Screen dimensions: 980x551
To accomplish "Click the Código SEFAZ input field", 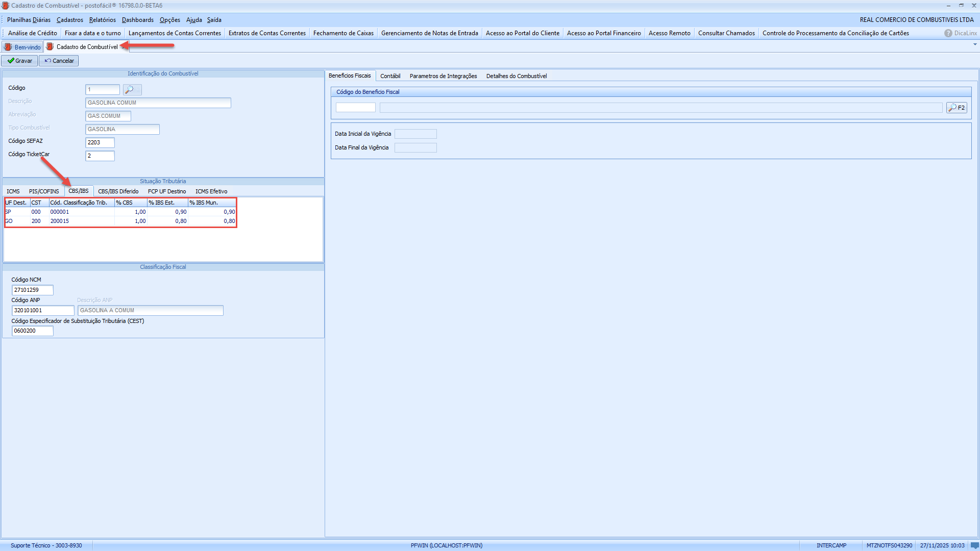I will [100, 142].
